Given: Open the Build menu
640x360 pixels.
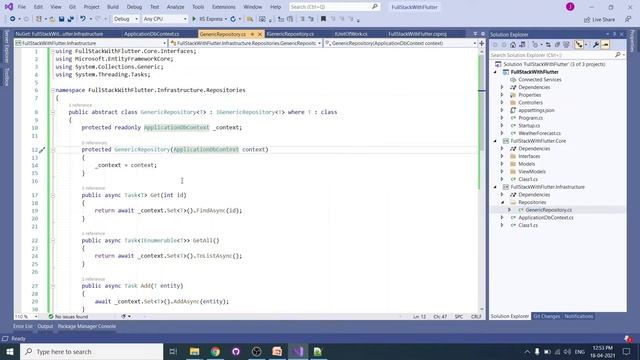Looking at the screenshot, I should (113, 7).
